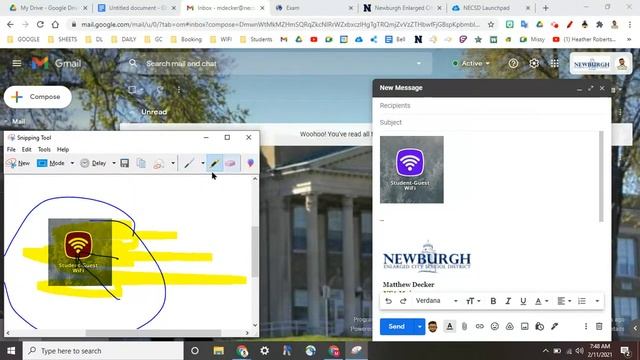
Task: Open Edit with Paint 3D balloon icon
Action: point(250,163)
